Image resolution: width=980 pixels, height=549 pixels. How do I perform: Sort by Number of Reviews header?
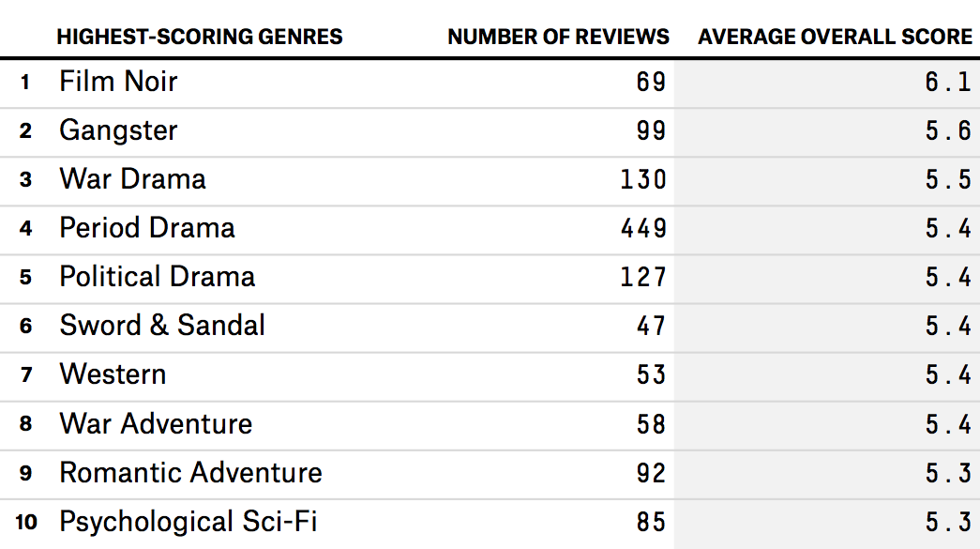coord(558,38)
